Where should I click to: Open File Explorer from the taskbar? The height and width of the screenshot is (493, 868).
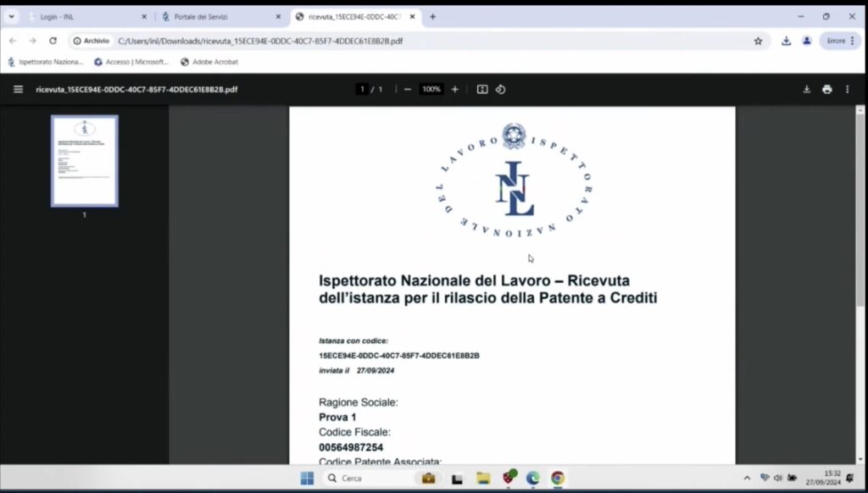tap(483, 478)
